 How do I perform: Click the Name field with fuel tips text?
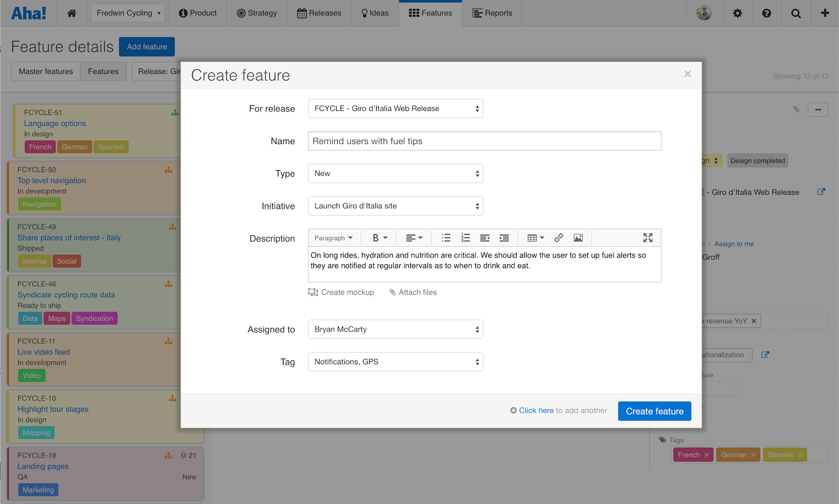pyautogui.click(x=484, y=141)
